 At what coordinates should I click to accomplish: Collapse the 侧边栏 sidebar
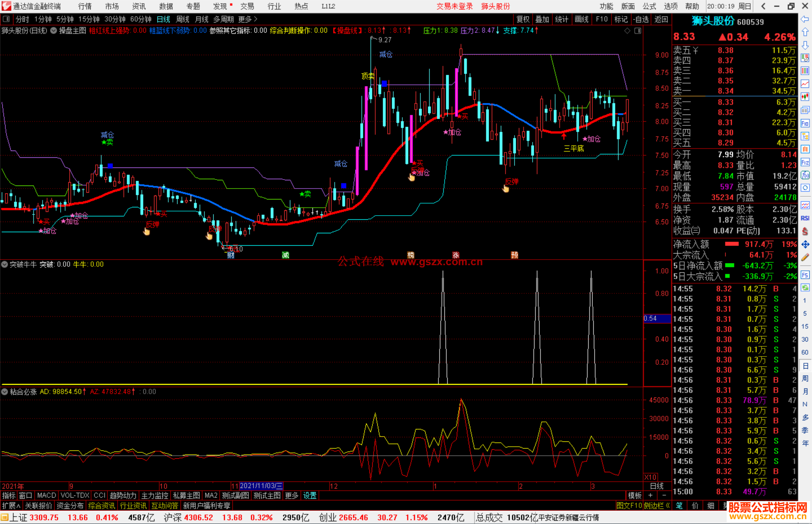(657, 506)
